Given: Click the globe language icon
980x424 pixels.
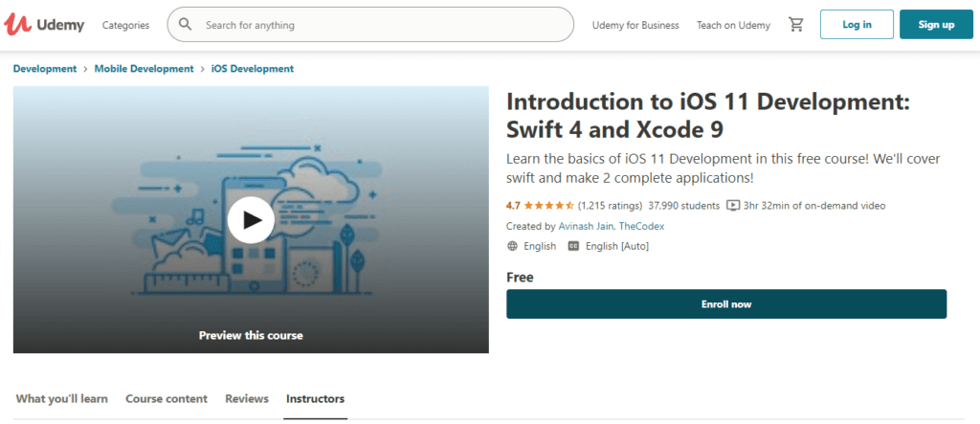Looking at the screenshot, I should (x=513, y=246).
